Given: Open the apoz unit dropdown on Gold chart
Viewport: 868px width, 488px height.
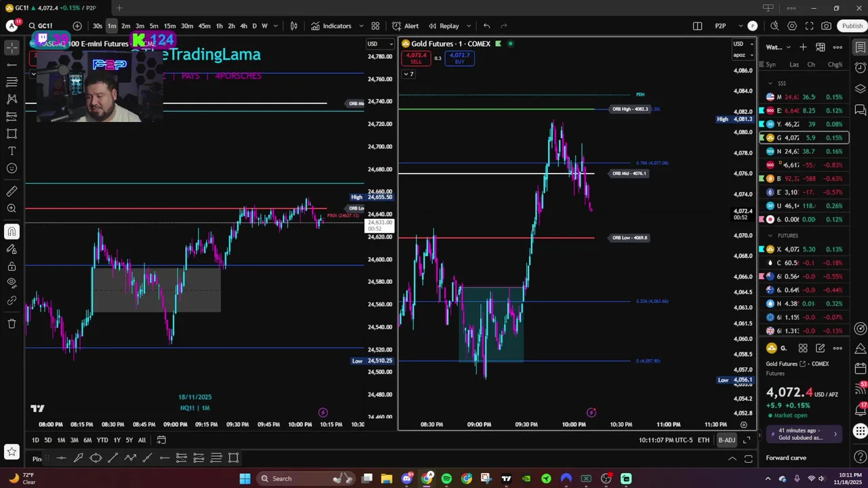Looking at the screenshot, I should click(x=743, y=54).
